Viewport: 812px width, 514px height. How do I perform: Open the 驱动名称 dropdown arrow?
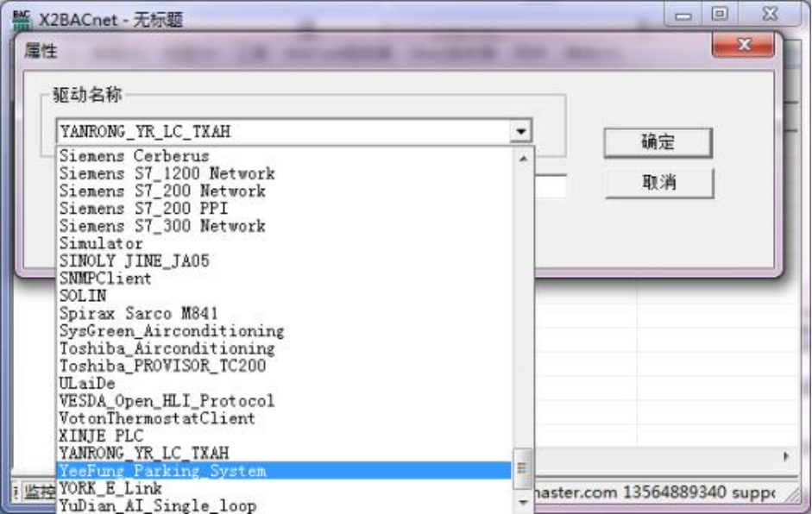coord(521,131)
